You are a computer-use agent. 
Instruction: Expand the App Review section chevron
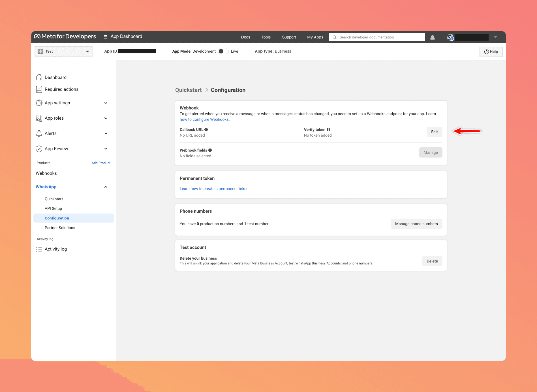[106, 149]
